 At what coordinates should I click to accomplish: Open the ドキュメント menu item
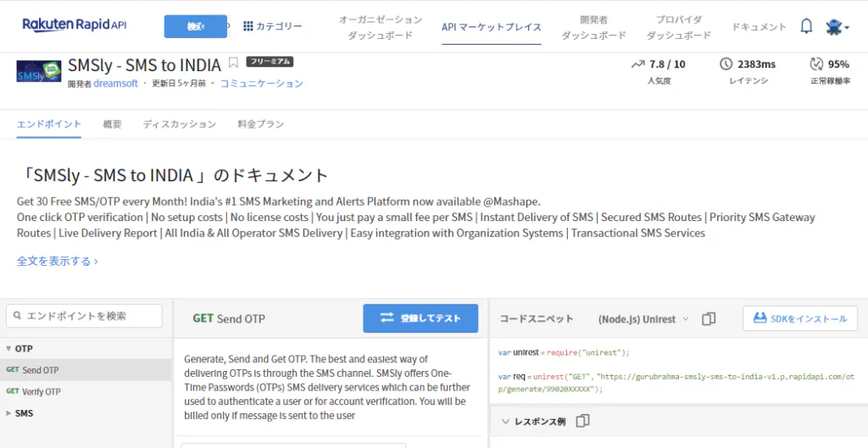[759, 26]
